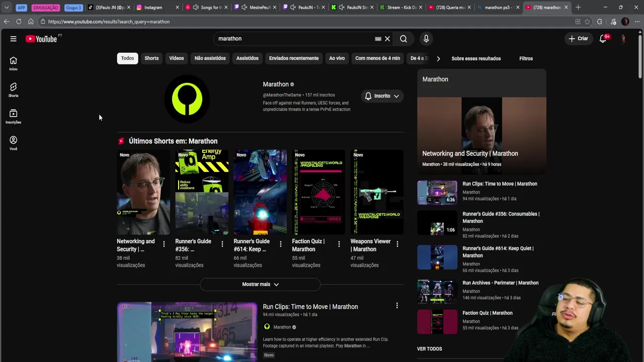Open Runner's Guide #356: Consumables in side panel
This screenshot has width=644, height=362.
click(501, 217)
